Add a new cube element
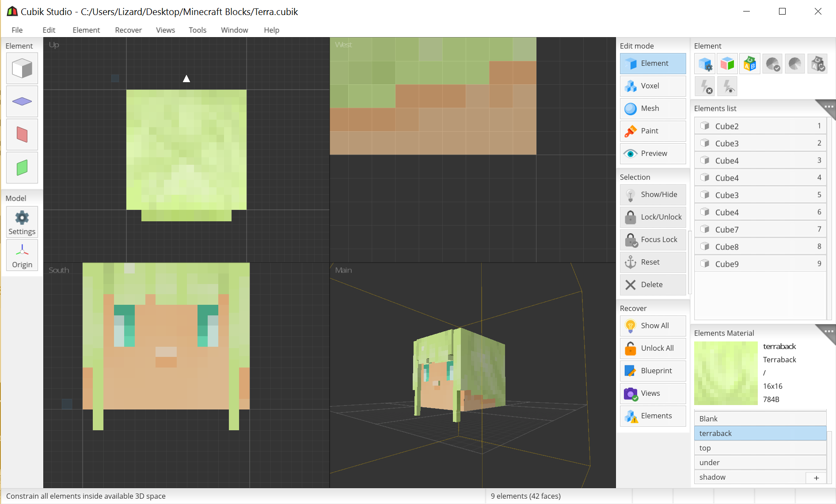836x504 pixels. [22, 68]
